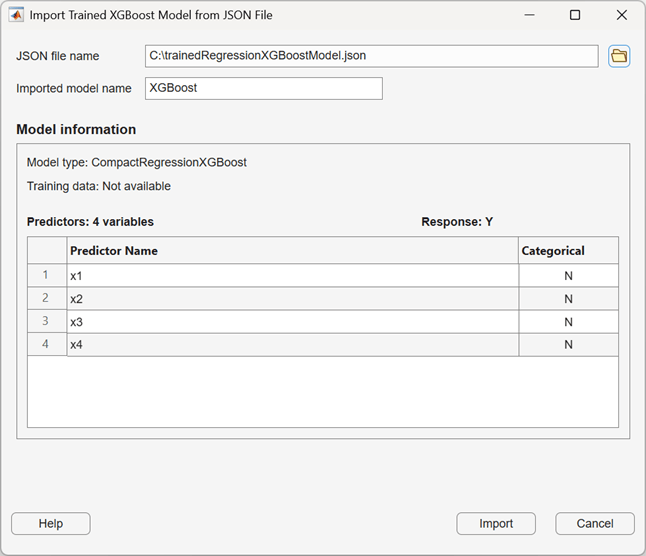Close the import dialog window
The height and width of the screenshot is (556, 646).
(622, 15)
